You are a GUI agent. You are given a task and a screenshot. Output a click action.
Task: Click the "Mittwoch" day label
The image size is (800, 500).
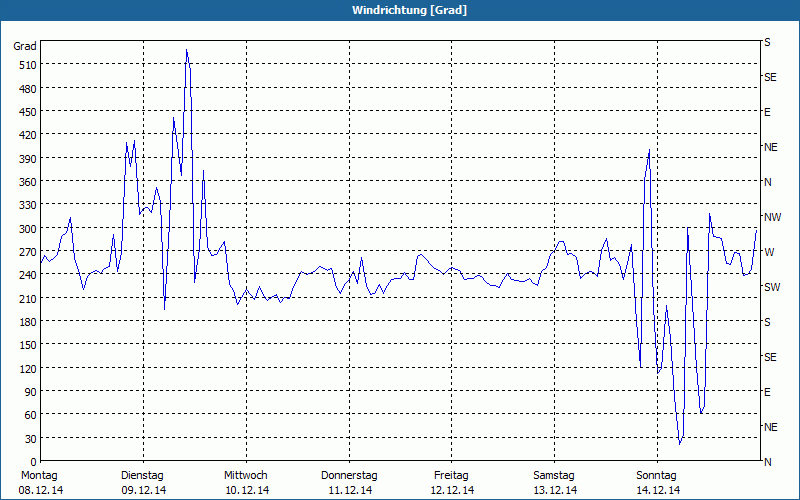click(x=246, y=476)
